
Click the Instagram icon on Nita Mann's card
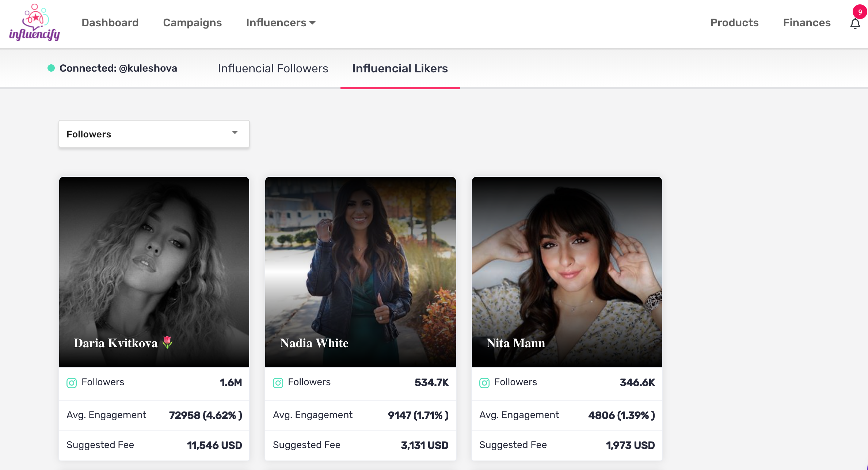[484, 383]
